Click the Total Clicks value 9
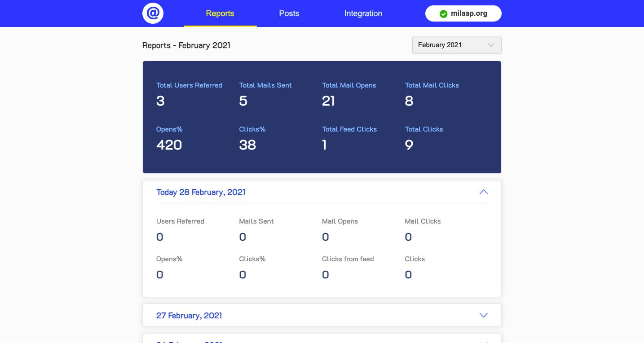 [x=409, y=145]
